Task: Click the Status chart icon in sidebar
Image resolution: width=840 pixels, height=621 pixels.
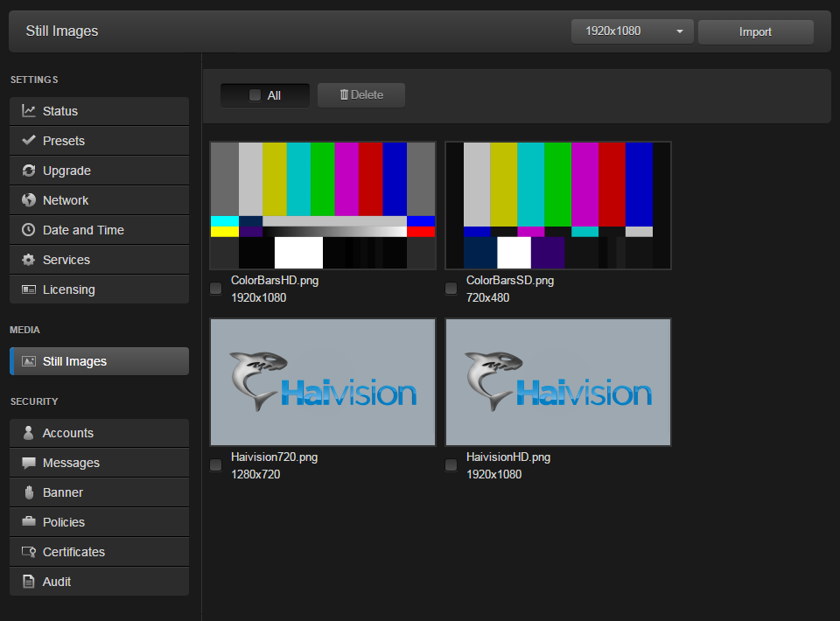Action: click(29, 111)
